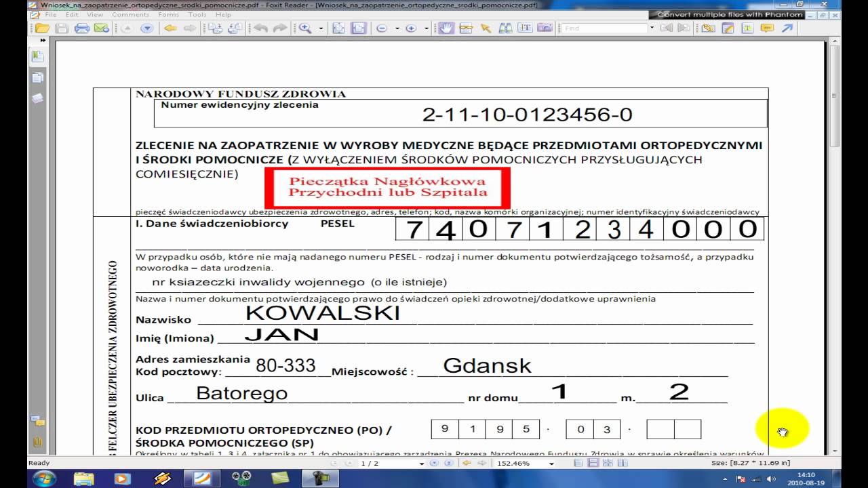Click the red Pieczątka Nagłówkowa stamp

click(387, 188)
